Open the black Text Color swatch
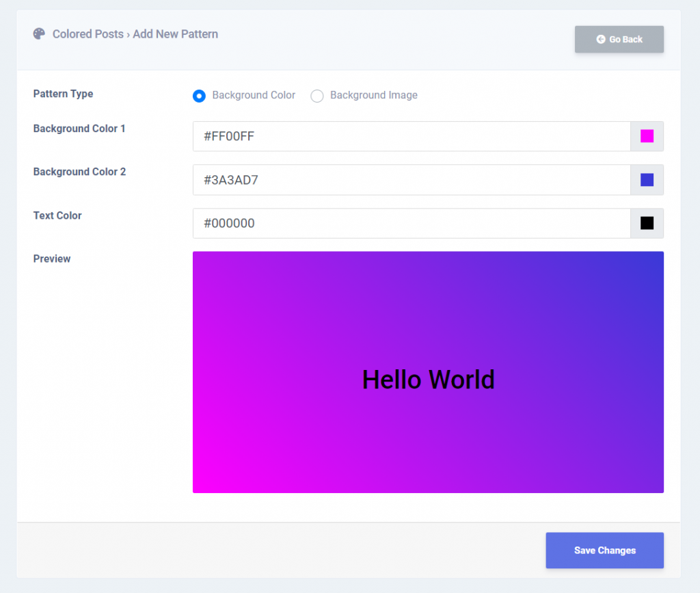The height and width of the screenshot is (593, 700). (647, 223)
